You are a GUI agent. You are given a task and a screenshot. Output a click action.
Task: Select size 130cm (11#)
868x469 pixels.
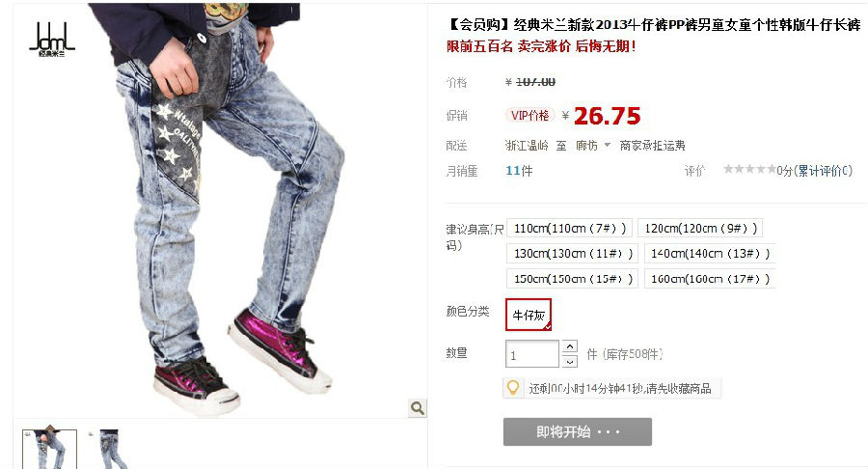coord(572,254)
